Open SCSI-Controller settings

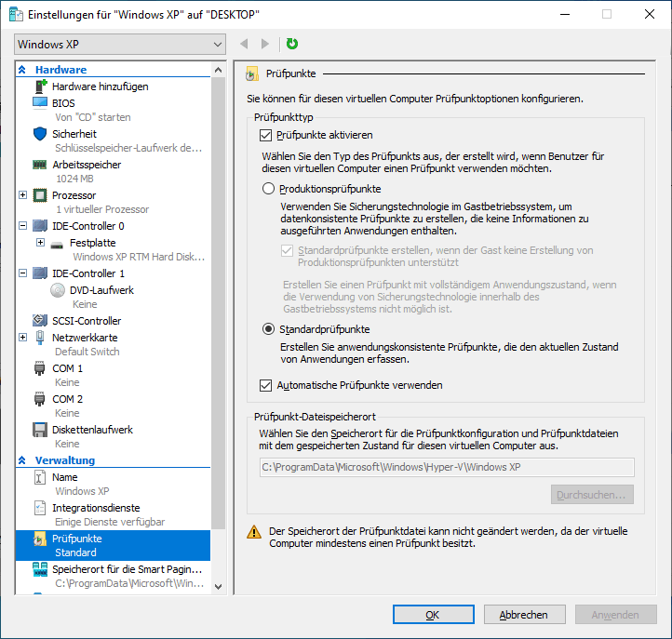point(87,321)
